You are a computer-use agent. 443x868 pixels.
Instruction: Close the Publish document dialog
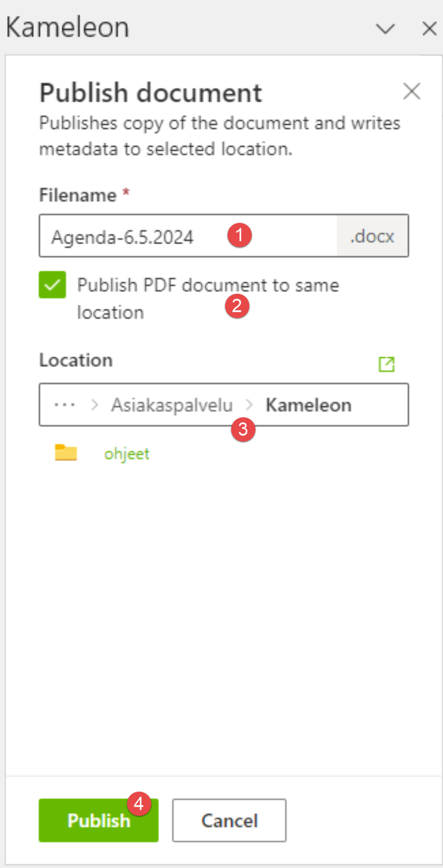click(x=412, y=91)
